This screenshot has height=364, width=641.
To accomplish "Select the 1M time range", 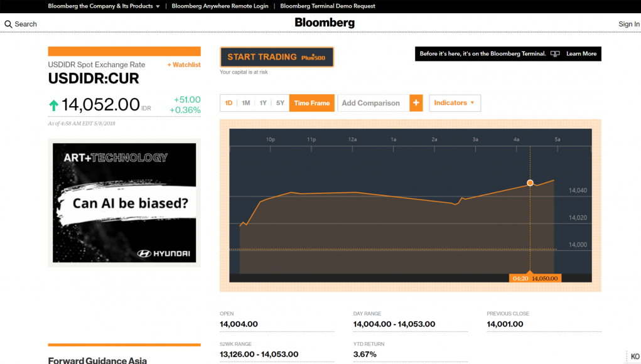I will click(246, 103).
